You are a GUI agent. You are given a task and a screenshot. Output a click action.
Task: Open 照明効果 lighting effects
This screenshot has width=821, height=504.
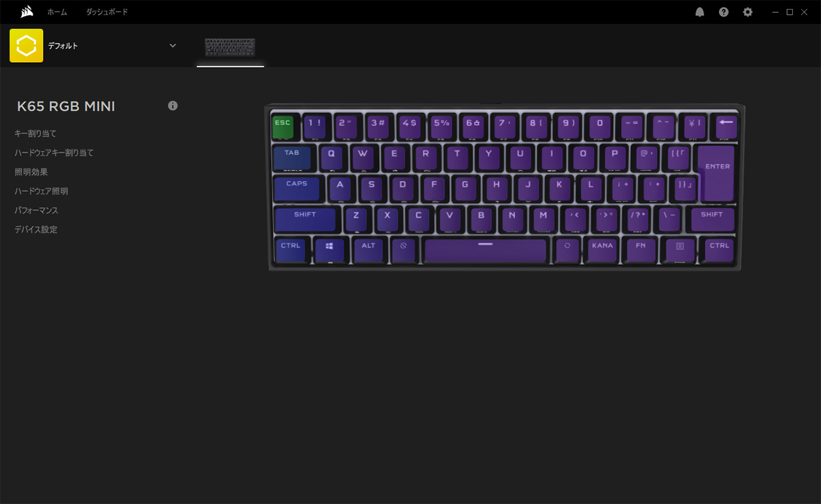[x=31, y=172]
